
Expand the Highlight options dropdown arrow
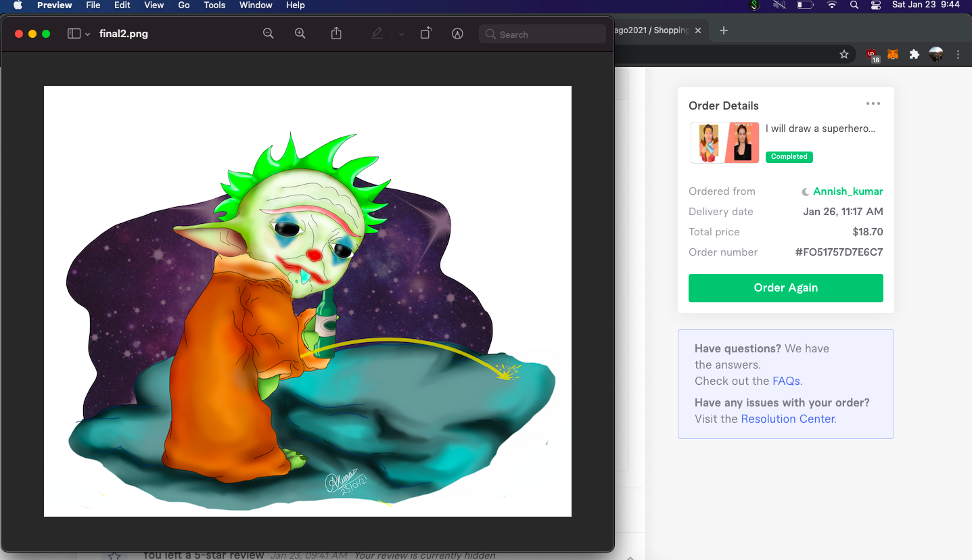[401, 34]
